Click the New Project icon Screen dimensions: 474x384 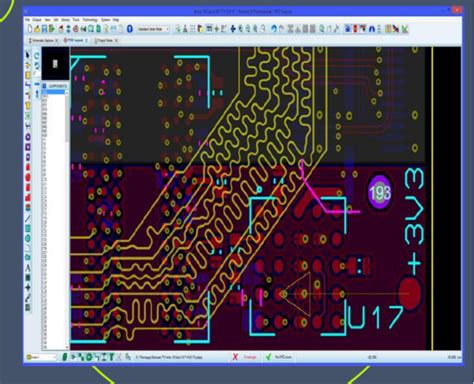[30, 29]
